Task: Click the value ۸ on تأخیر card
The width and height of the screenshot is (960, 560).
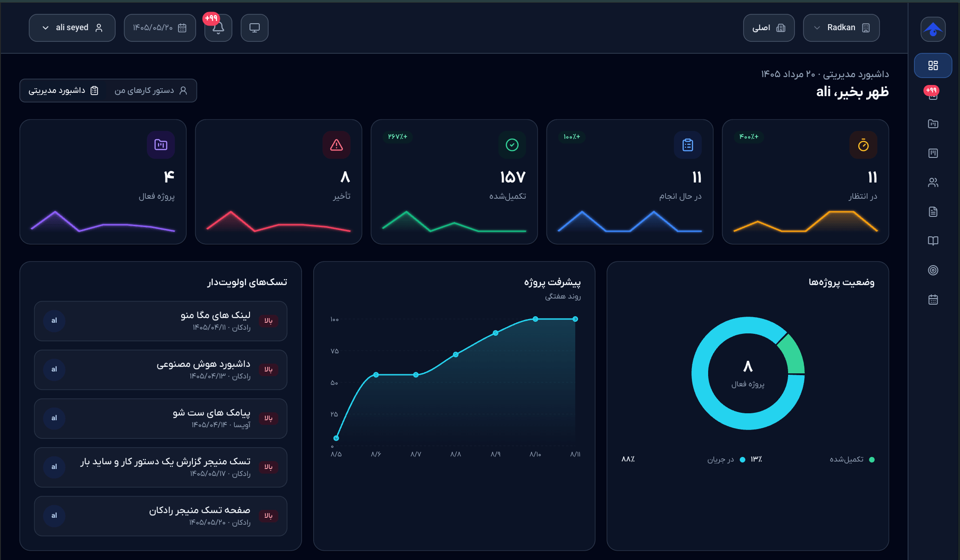Action: coord(345,177)
